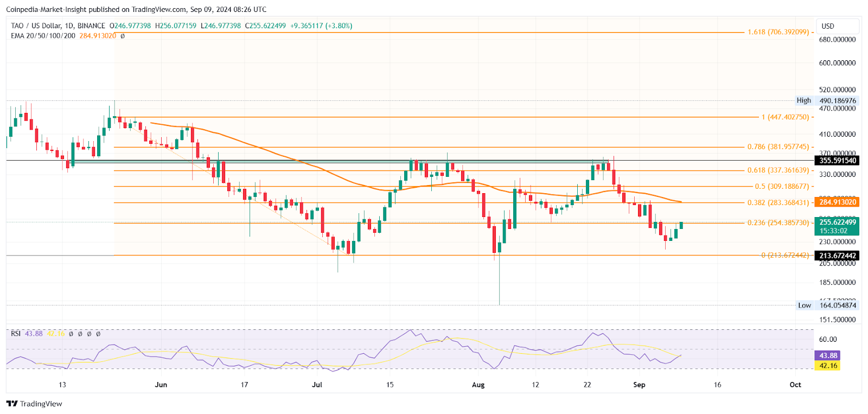Click the close price C255.622499
Screen dimensions: 868x414
click(x=265, y=26)
